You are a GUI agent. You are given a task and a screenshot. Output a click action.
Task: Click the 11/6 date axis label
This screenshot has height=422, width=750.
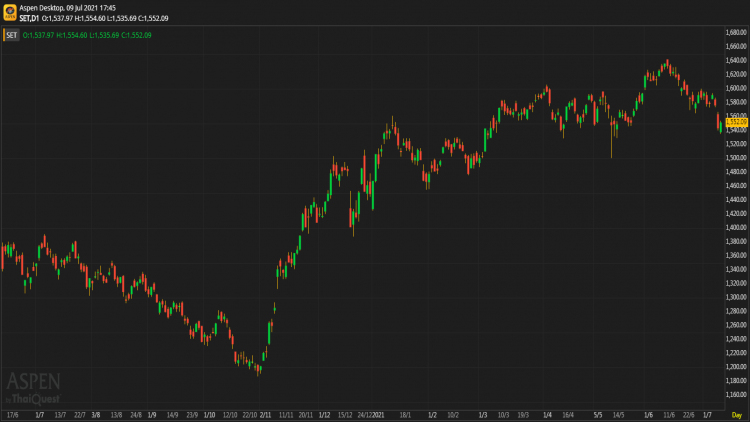(669, 415)
